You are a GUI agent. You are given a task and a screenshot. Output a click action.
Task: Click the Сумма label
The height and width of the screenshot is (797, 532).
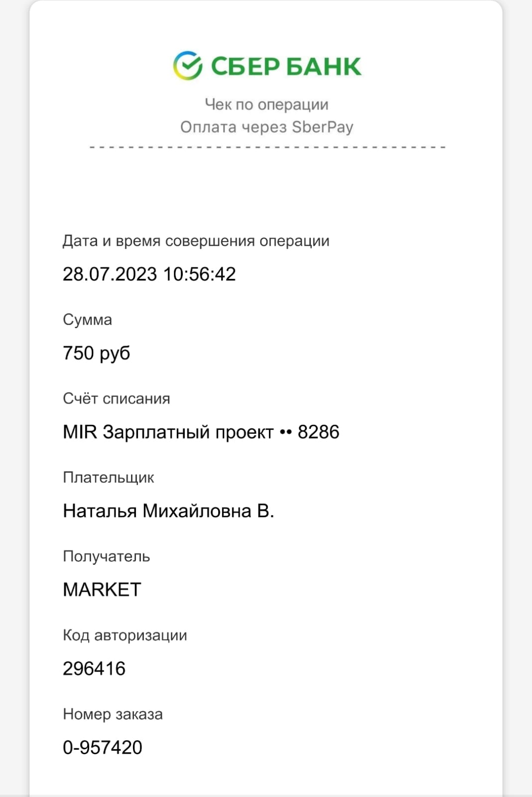[x=87, y=320]
